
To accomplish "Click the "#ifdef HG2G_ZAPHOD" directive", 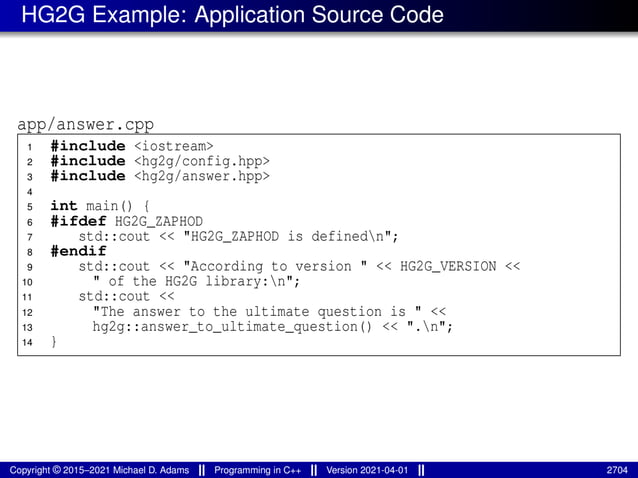I will [127, 221].
